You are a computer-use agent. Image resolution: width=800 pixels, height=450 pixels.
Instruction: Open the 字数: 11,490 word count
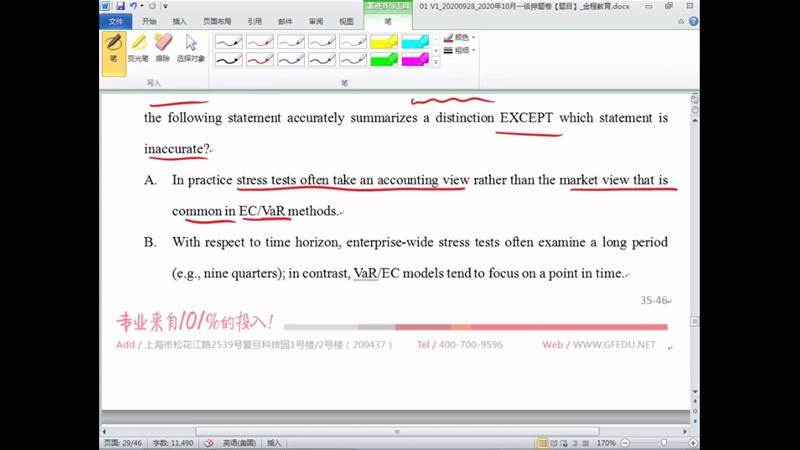tap(172, 443)
